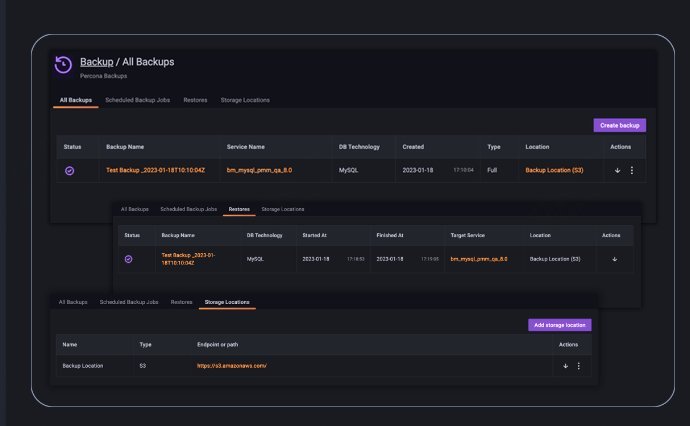Click the Create backup button
The width and height of the screenshot is (690, 426).
click(x=619, y=125)
